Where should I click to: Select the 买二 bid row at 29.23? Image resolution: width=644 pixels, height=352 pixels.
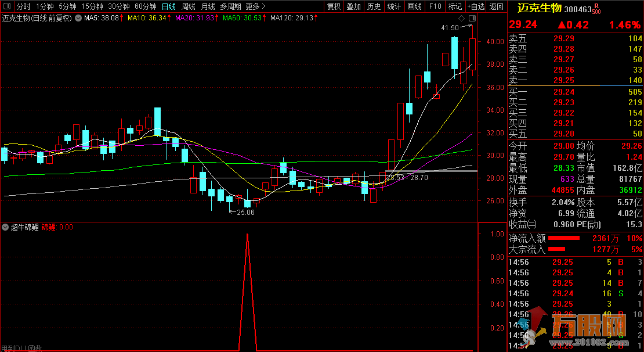[576, 102]
